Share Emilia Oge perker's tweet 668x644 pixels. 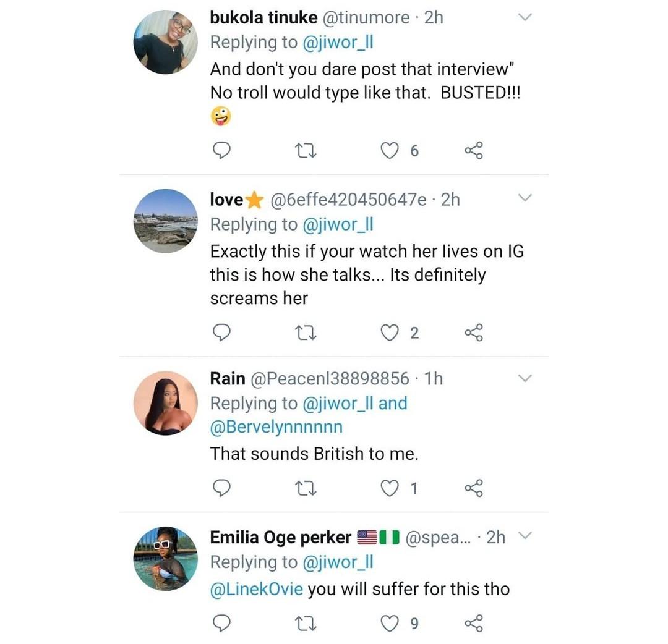(x=473, y=624)
